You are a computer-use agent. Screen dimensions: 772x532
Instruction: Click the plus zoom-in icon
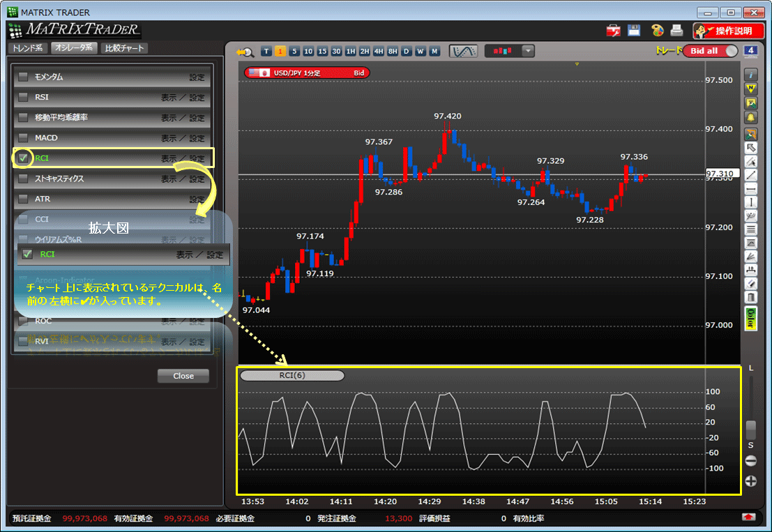tap(750, 481)
